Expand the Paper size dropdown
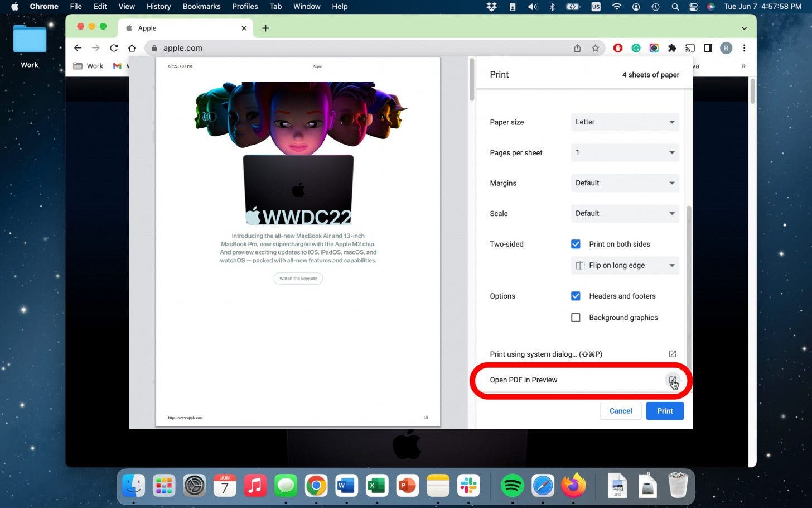Image resolution: width=812 pixels, height=508 pixels. pyautogui.click(x=625, y=122)
